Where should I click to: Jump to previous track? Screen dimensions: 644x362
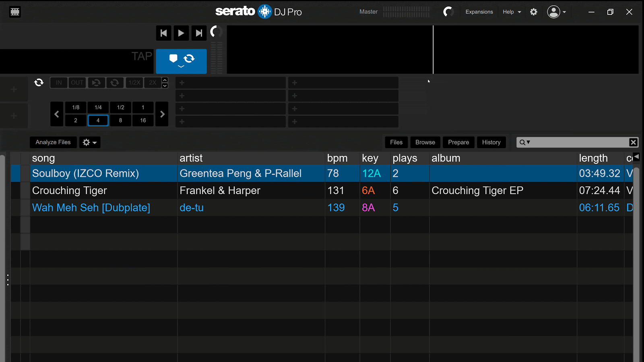[x=163, y=33]
